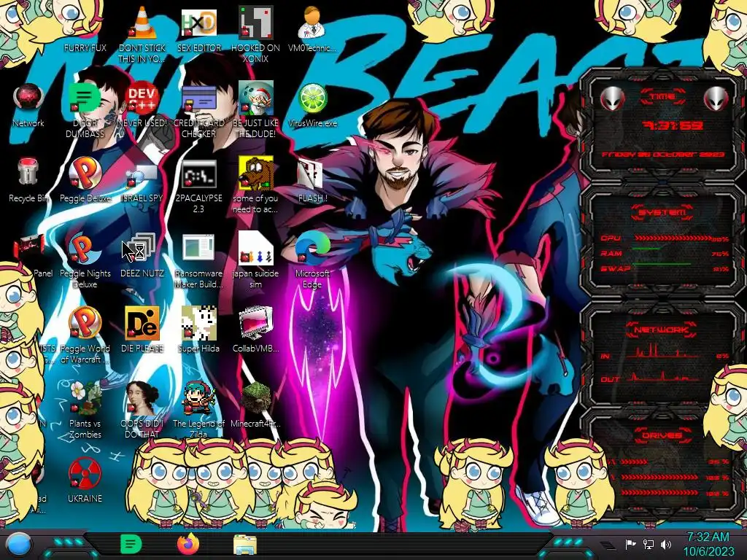
Task: Open the 'some of you need to ac...' icon
Action: (256, 174)
